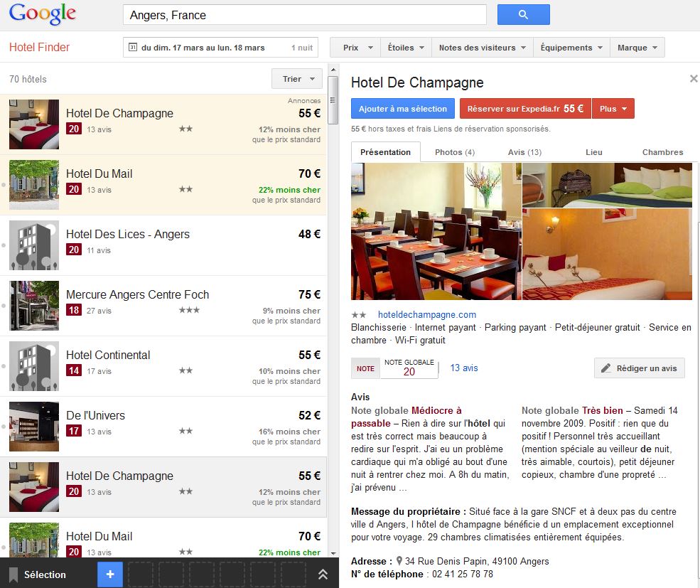This screenshot has width=700, height=588.
Task: Select the Hotel Des Lices - Angers listing
Action: point(163,245)
